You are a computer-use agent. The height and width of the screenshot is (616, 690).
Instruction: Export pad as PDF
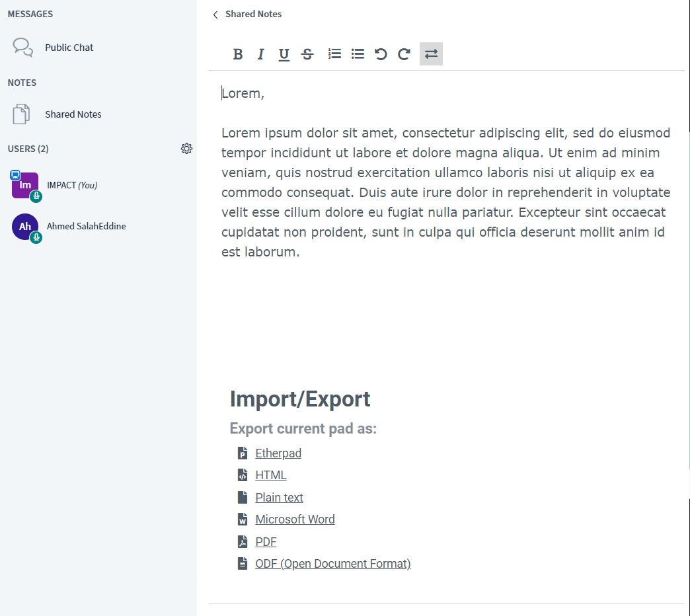click(266, 542)
